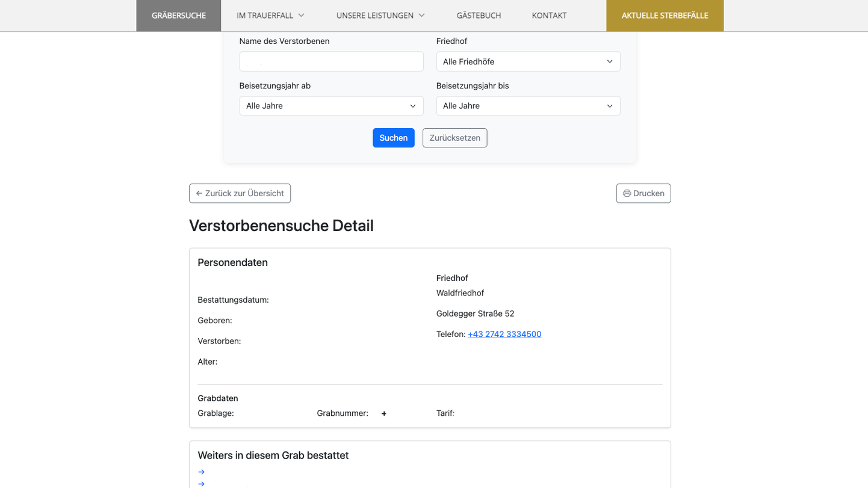Image resolution: width=868 pixels, height=488 pixels.
Task: Open the Alle Friedhöfe dropdown
Action: [x=528, y=61]
